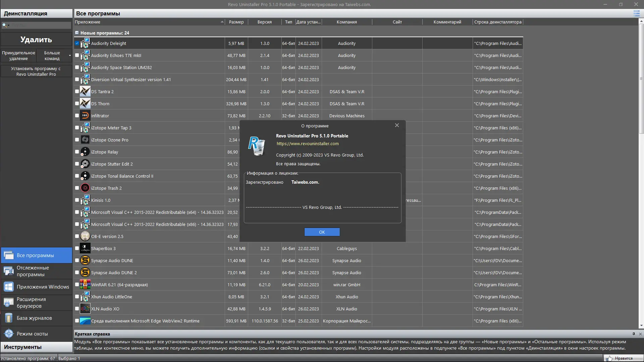
Task: Check the DS Tantra 2 checkbox
Action: (x=77, y=92)
